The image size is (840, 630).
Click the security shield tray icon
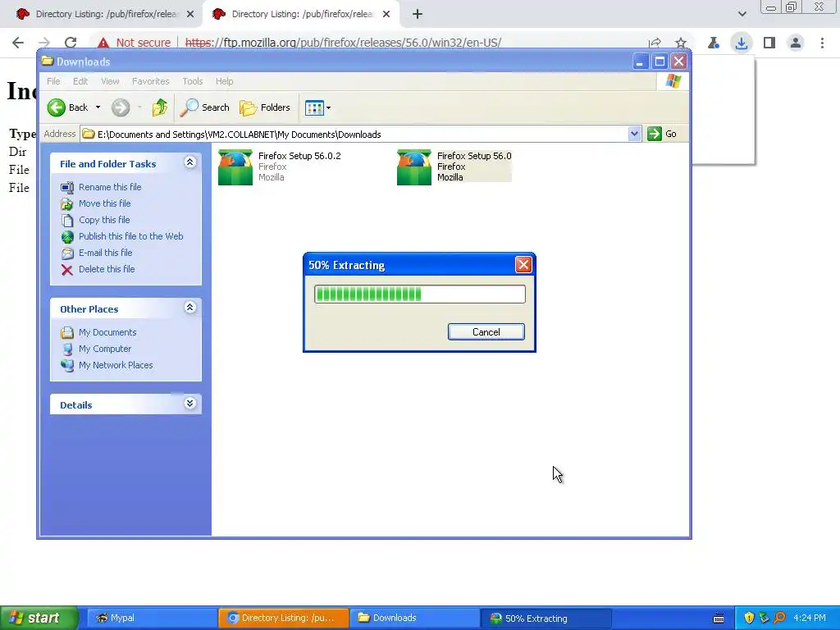tap(749, 619)
